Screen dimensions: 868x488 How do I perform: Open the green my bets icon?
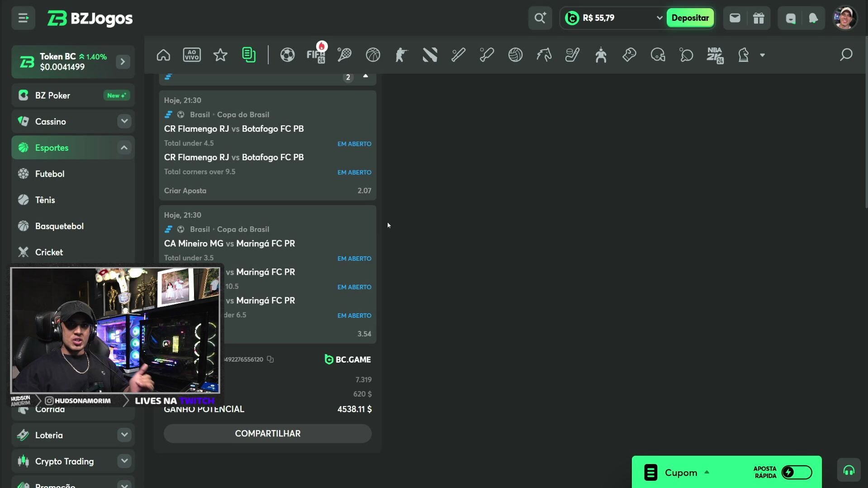(x=249, y=55)
